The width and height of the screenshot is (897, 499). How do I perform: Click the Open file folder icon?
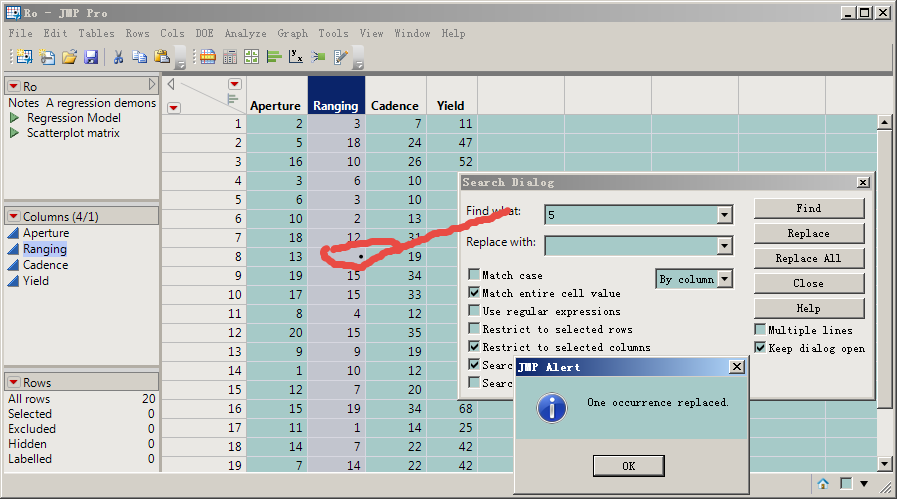point(70,57)
